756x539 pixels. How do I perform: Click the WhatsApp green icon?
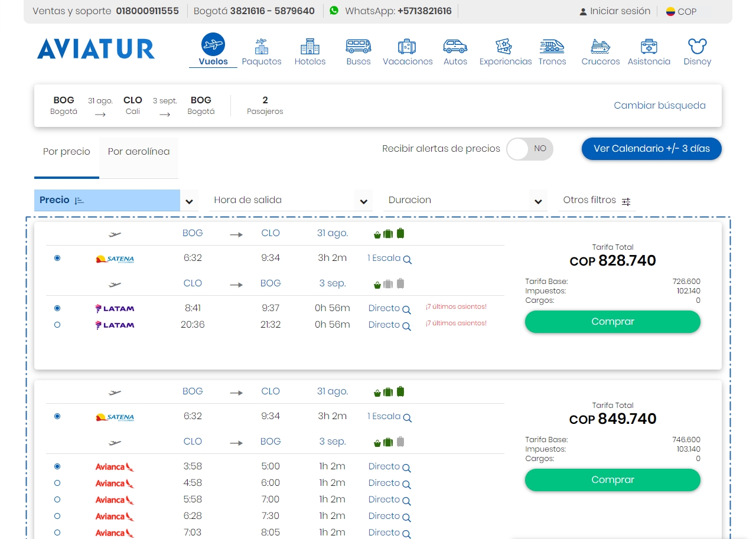point(334,11)
